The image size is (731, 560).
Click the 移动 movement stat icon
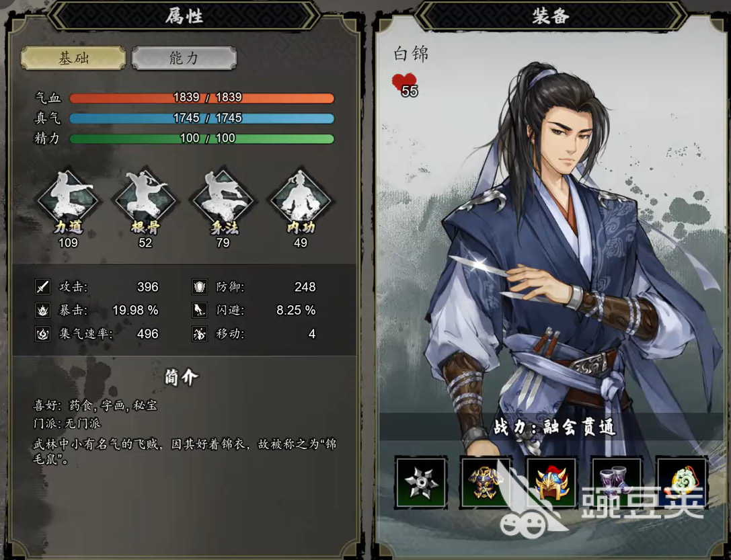200,334
